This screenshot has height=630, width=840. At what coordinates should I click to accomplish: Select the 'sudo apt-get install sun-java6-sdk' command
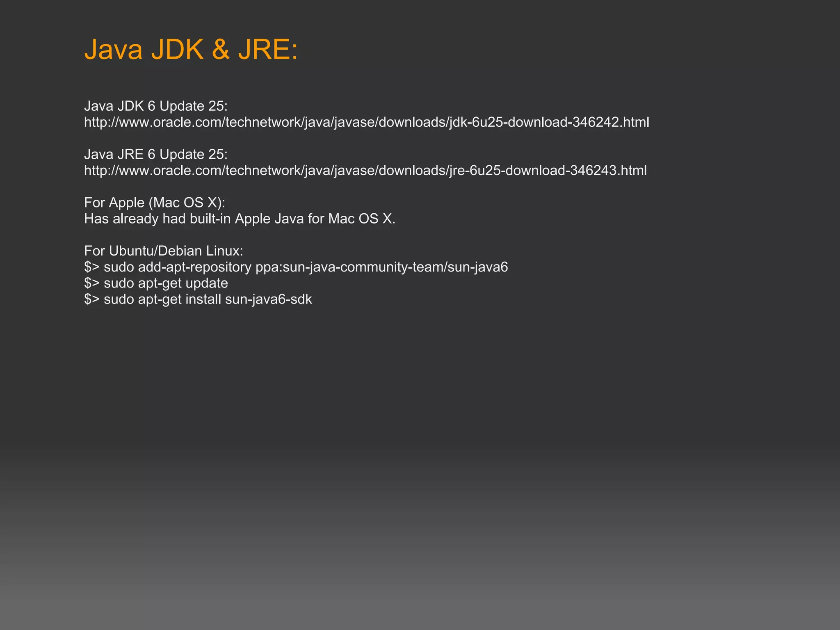click(198, 299)
